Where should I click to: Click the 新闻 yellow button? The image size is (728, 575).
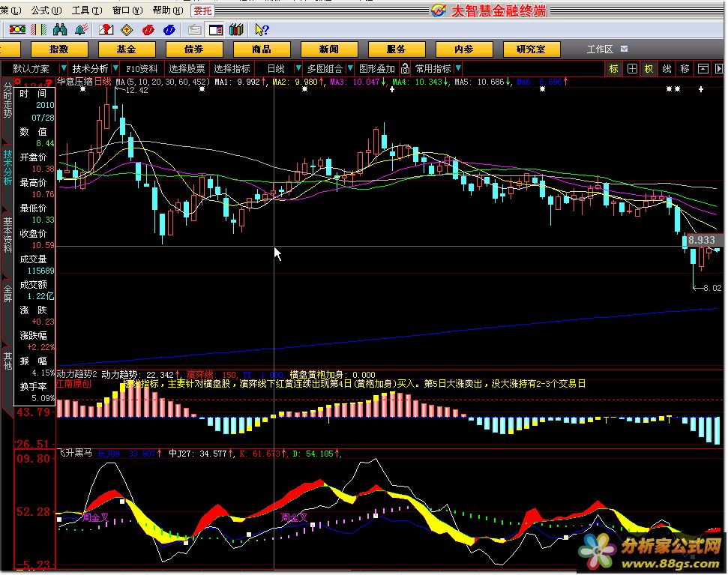click(328, 49)
